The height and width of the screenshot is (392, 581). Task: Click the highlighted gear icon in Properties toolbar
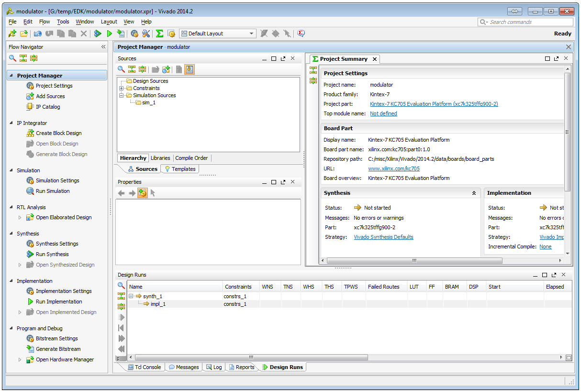click(x=143, y=193)
